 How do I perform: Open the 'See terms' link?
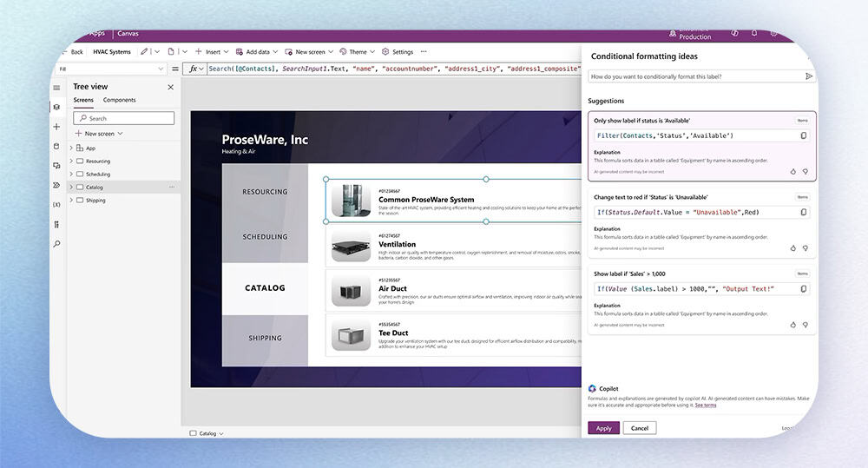tap(705, 405)
